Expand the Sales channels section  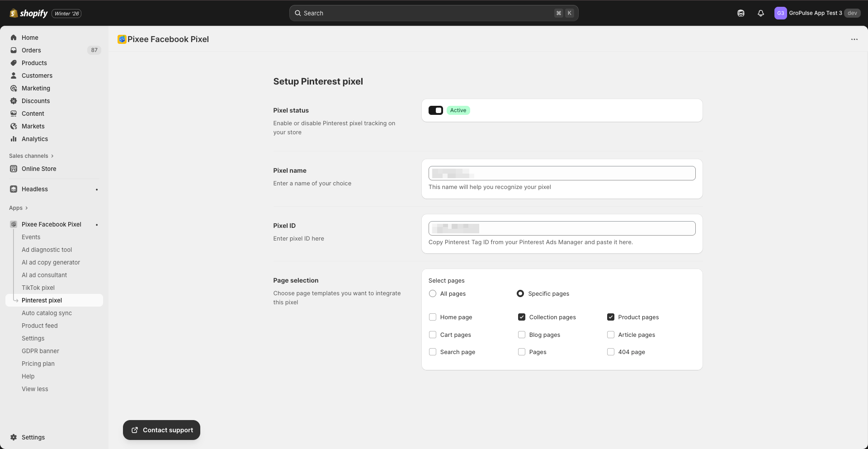click(52, 156)
